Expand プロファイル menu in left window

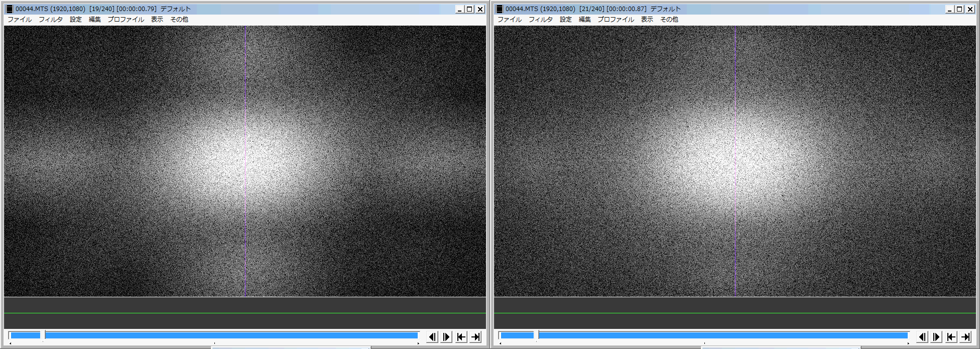pos(126,20)
